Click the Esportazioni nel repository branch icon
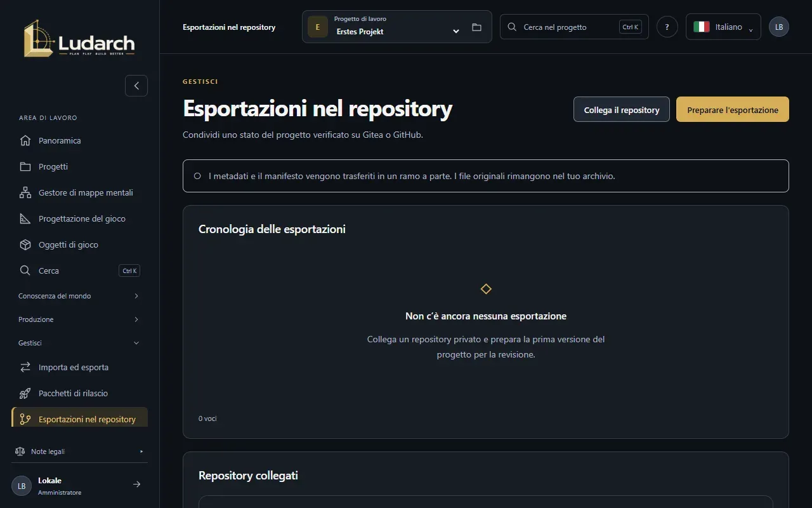Screen dimensions: 812x508 pos(25,419)
